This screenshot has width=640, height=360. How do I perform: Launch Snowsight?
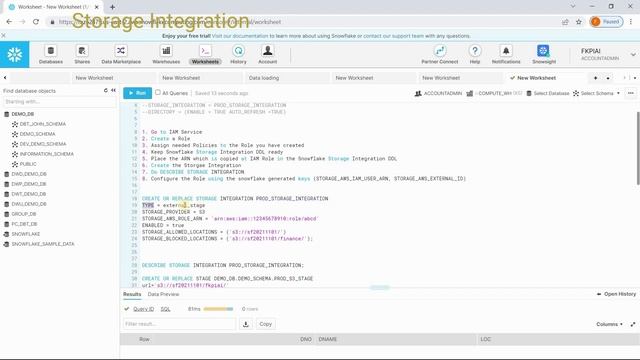point(544,55)
